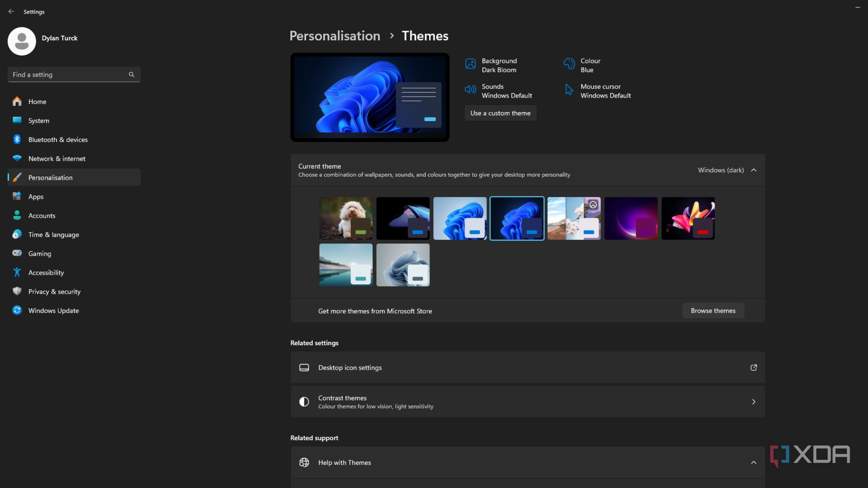The height and width of the screenshot is (488, 868).
Task: Open Windows Update in sidebar
Action: 74,310
